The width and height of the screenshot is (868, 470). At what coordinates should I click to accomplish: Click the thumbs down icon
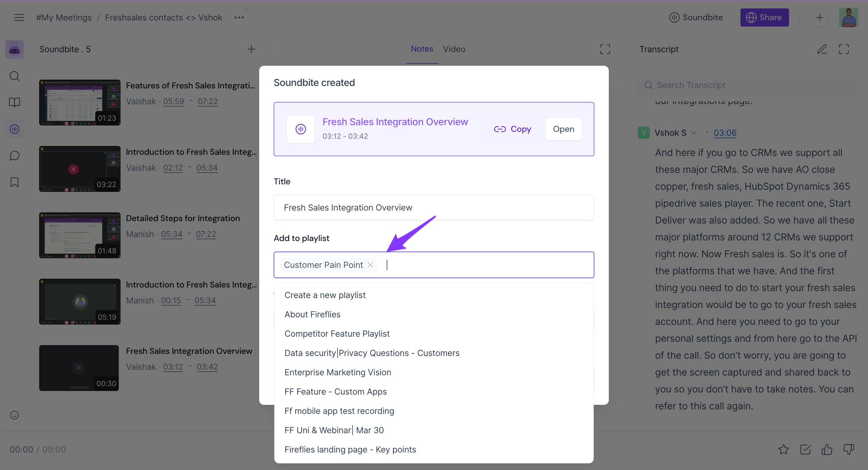pos(849,449)
